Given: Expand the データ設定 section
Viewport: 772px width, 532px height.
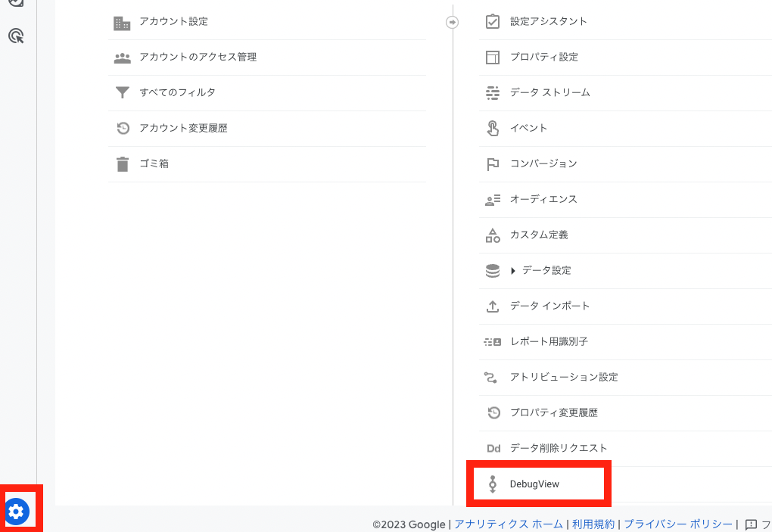Looking at the screenshot, I should [514, 270].
